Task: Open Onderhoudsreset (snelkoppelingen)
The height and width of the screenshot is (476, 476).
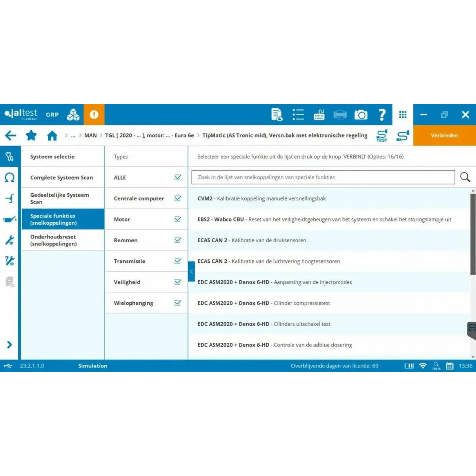Action: (x=63, y=240)
